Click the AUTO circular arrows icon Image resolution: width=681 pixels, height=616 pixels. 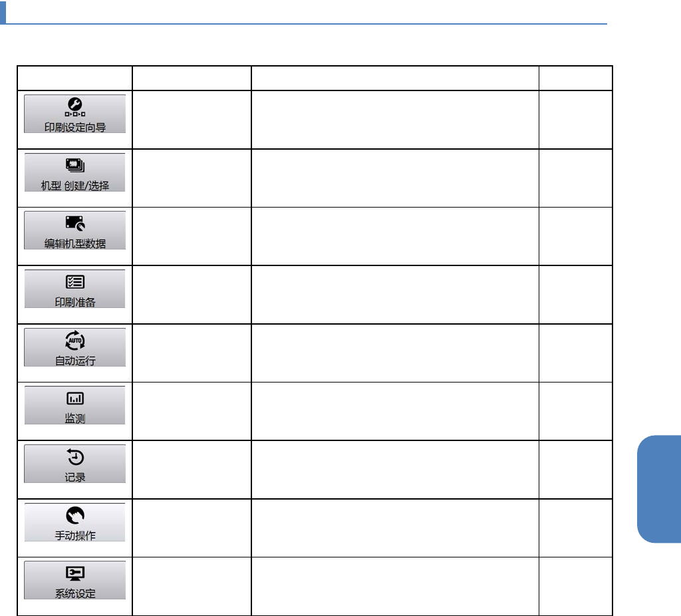(x=74, y=341)
